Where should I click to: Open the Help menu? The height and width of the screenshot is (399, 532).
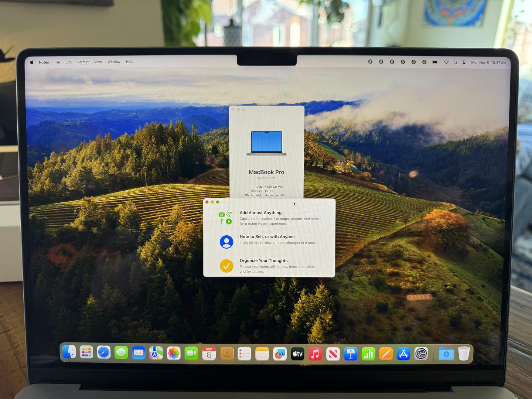(130, 62)
